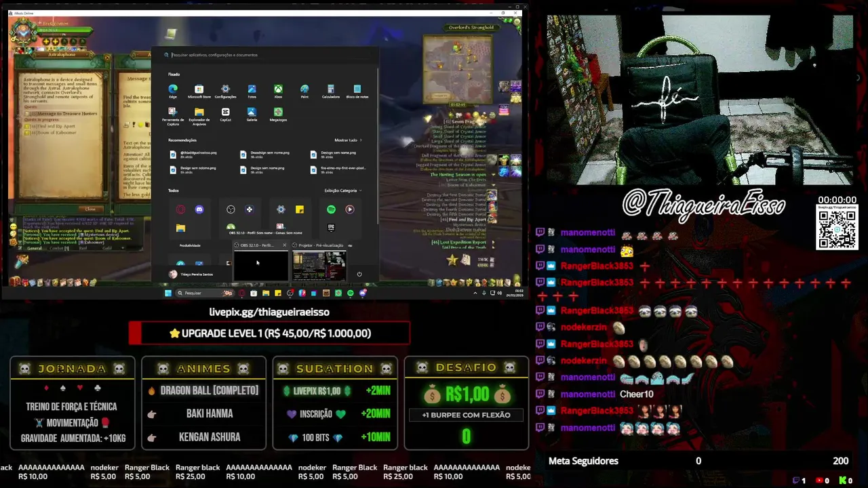Viewport: 868px width, 488px height.
Task: Select OBS 32.1.0 window preview thumbnail
Action: (x=261, y=265)
